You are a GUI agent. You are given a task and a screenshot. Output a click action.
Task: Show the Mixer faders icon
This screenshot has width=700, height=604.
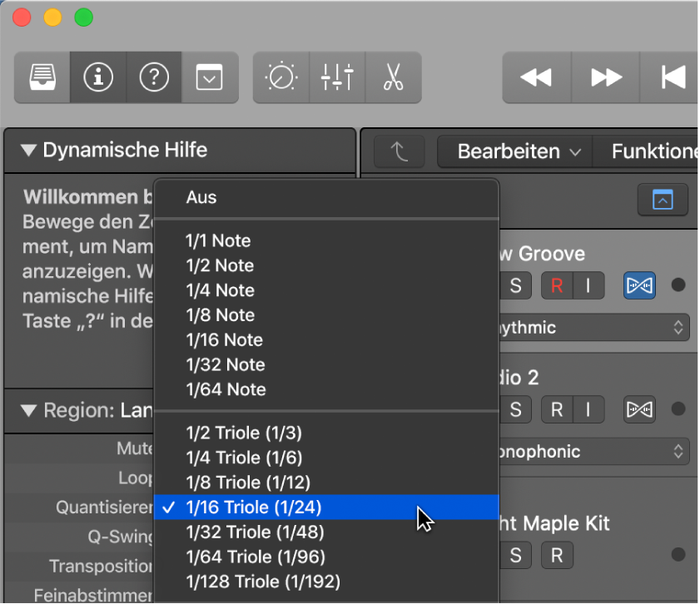(x=337, y=77)
